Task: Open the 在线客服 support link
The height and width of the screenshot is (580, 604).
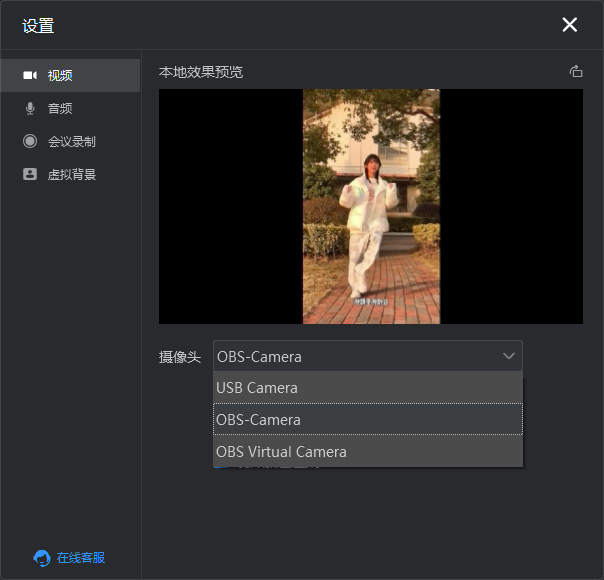Action: coord(80,558)
